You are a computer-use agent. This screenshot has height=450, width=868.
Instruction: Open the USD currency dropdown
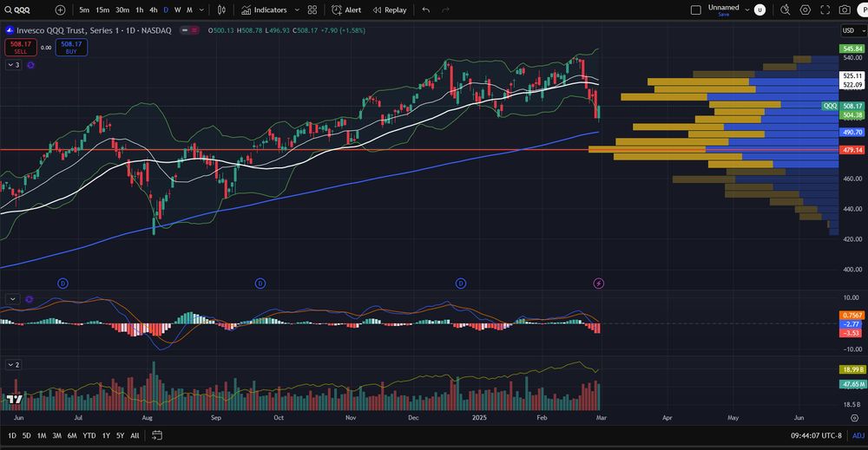[853, 30]
